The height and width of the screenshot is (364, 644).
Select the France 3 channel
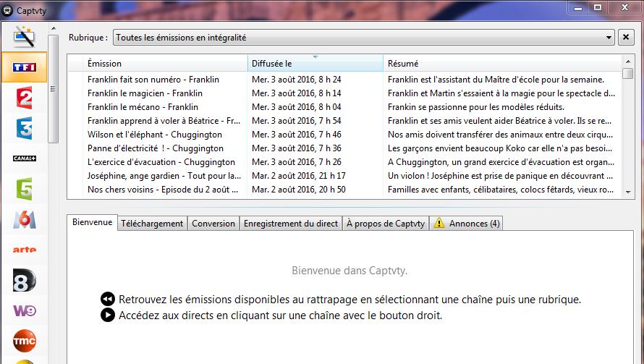[24, 128]
